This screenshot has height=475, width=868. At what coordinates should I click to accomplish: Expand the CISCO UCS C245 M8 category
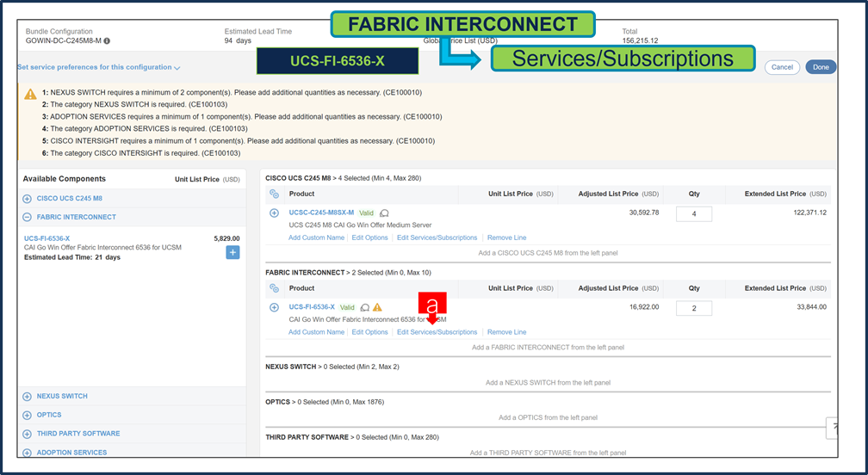click(x=28, y=199)
